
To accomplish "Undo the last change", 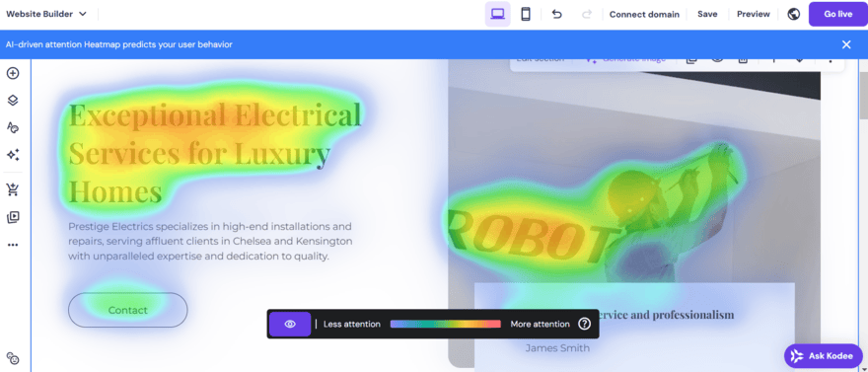I will click(x=557, y=14).
